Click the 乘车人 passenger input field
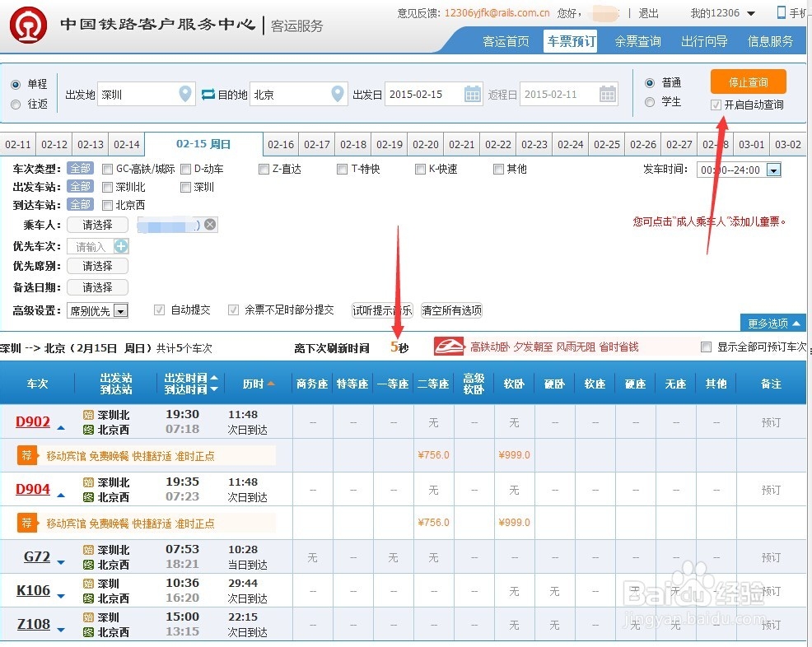812x647 pixels. 96,224
